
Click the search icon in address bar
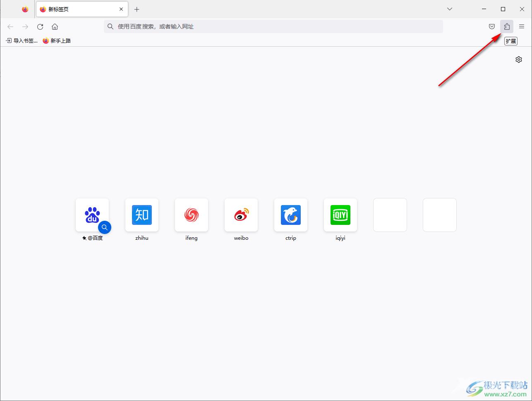110,26
